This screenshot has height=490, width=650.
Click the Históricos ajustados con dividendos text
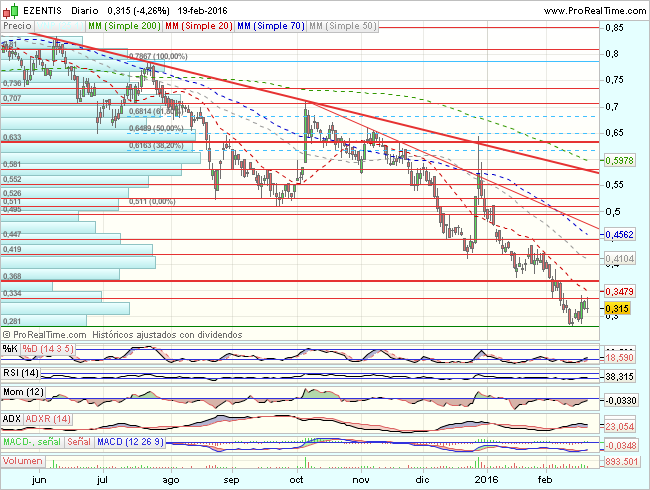(167, 335)
